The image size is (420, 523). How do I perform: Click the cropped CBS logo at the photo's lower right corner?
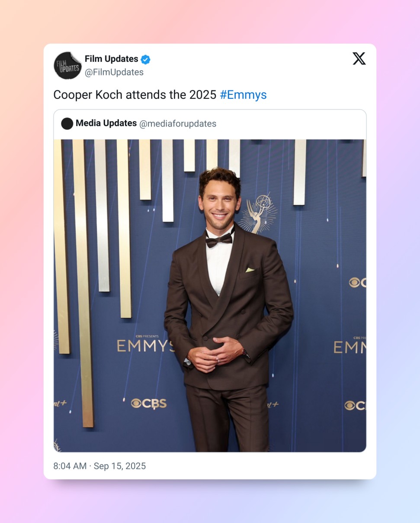pyautogui.click(x=355, y=406)
